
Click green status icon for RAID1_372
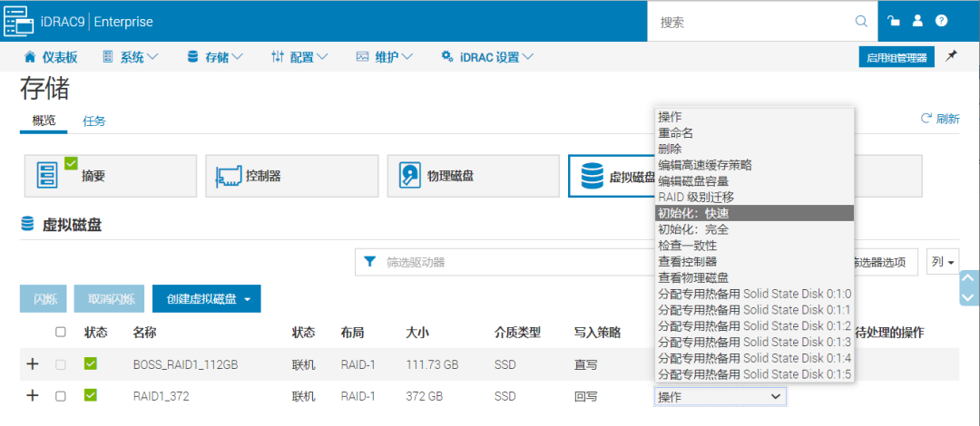[x=91, y=395]
